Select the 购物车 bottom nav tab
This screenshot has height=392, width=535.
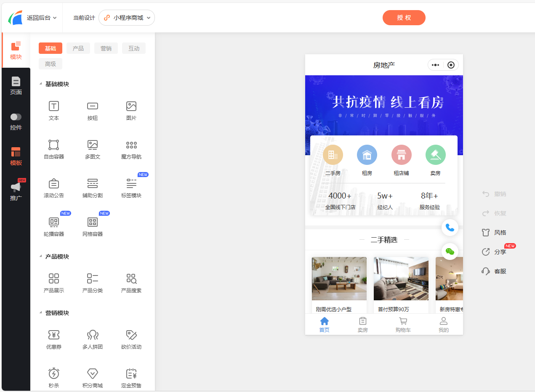(403, 325)
